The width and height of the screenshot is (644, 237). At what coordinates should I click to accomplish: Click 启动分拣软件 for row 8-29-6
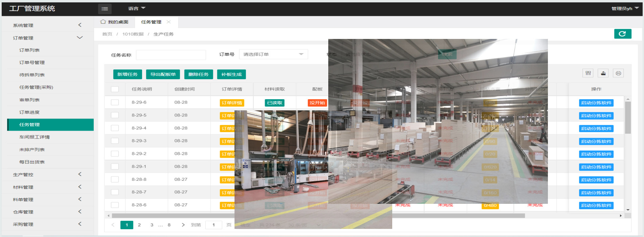pos(596,103)
